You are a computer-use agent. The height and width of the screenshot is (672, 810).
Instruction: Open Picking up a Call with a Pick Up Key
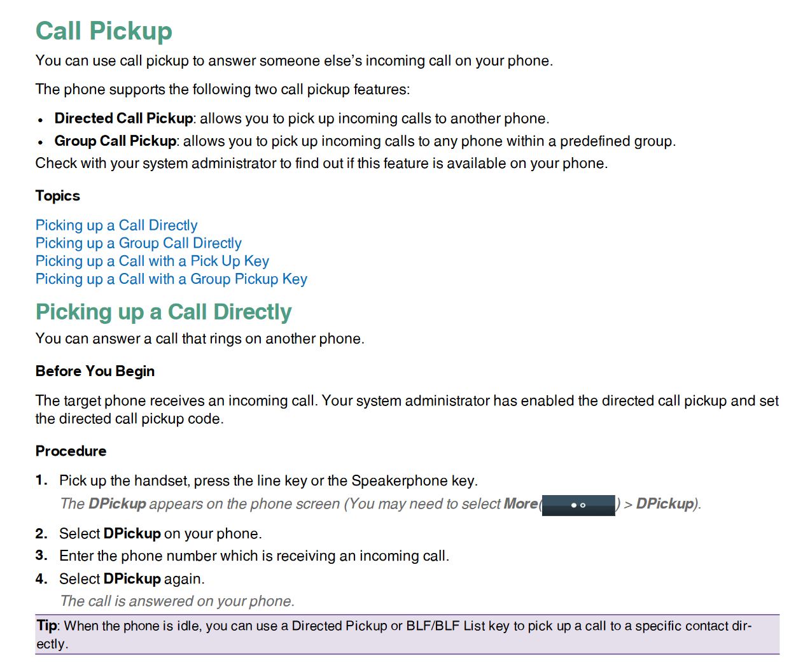tap(152, 261)
